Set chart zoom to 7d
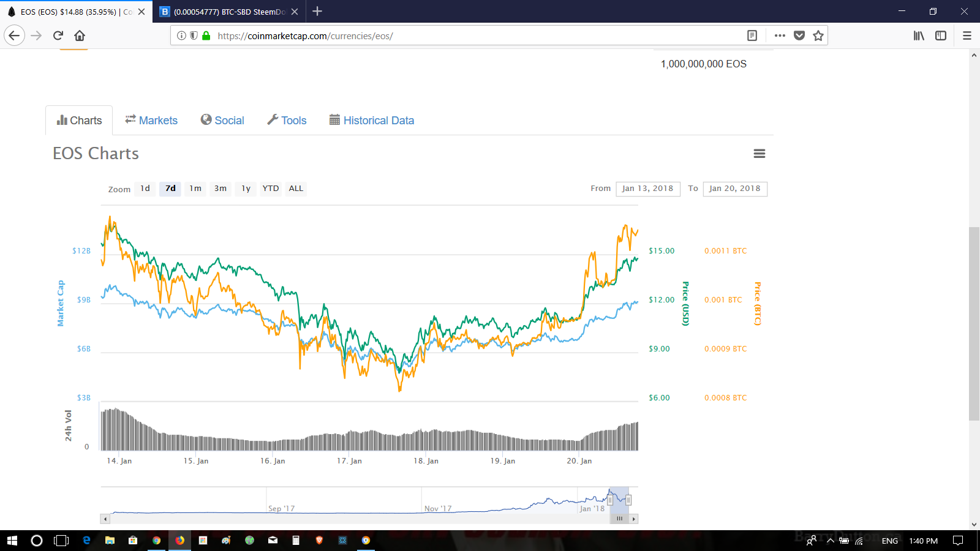Viewport: 980px width, 551px height. (170, 189)
